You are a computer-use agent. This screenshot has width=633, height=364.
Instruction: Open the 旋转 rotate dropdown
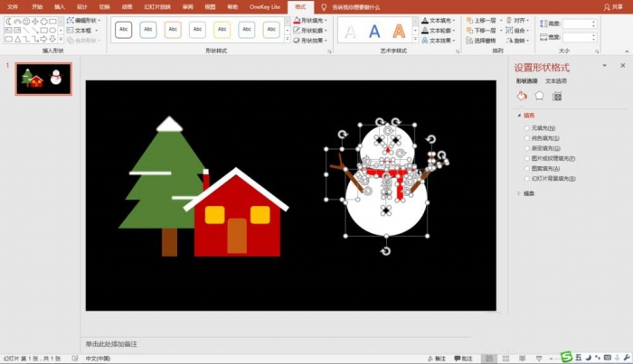pyautogui.click(x=517, y=41)
